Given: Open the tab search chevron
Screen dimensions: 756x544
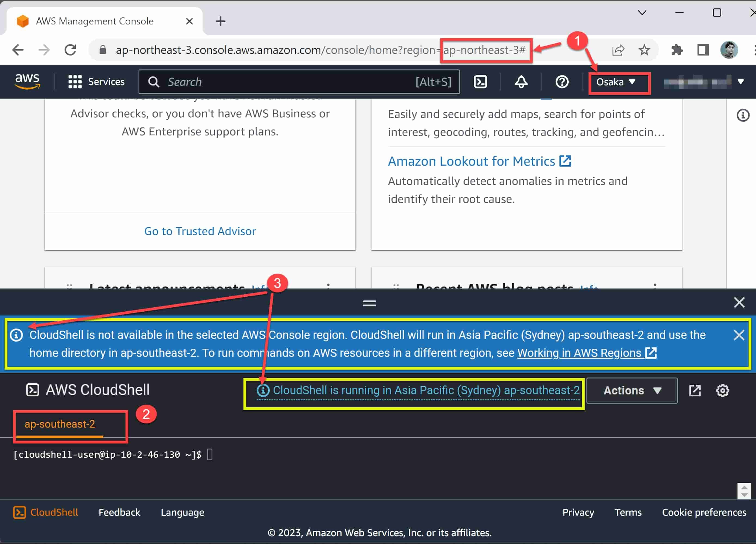Looking at the screenshot, I should [642, 13].
